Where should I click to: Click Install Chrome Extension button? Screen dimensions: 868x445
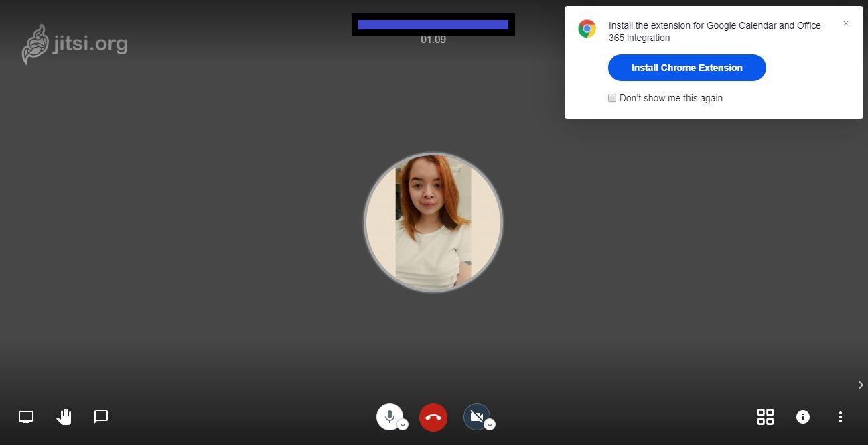(687, 68)
